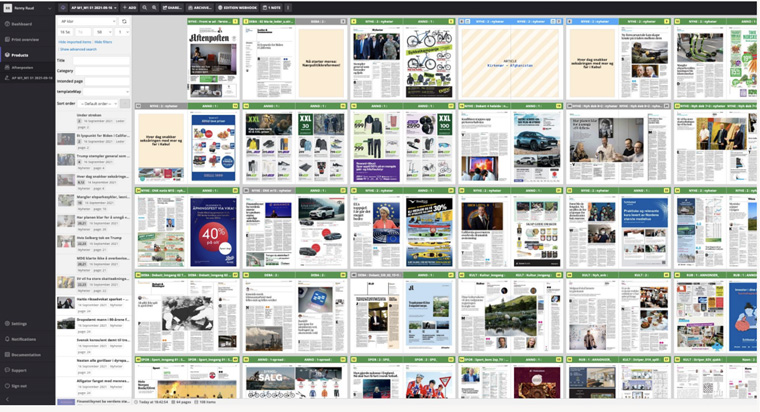
Task: Click the Hide imported items link
Action: tap(75, 42)
